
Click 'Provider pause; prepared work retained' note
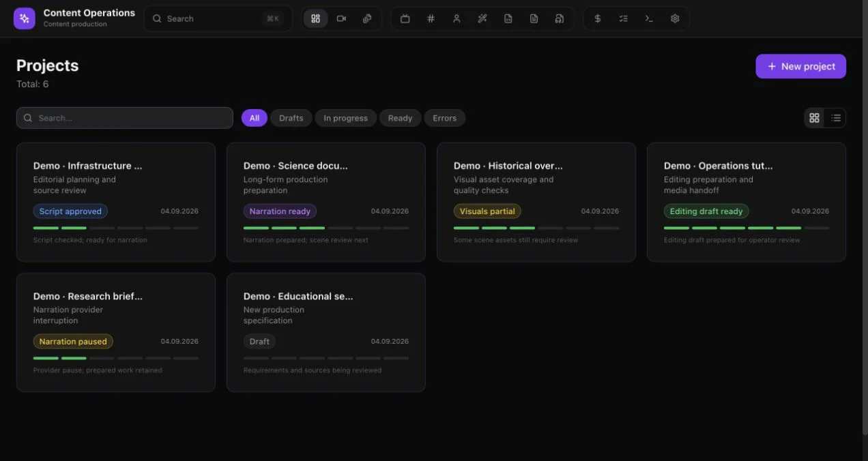(x=98, y=370)
